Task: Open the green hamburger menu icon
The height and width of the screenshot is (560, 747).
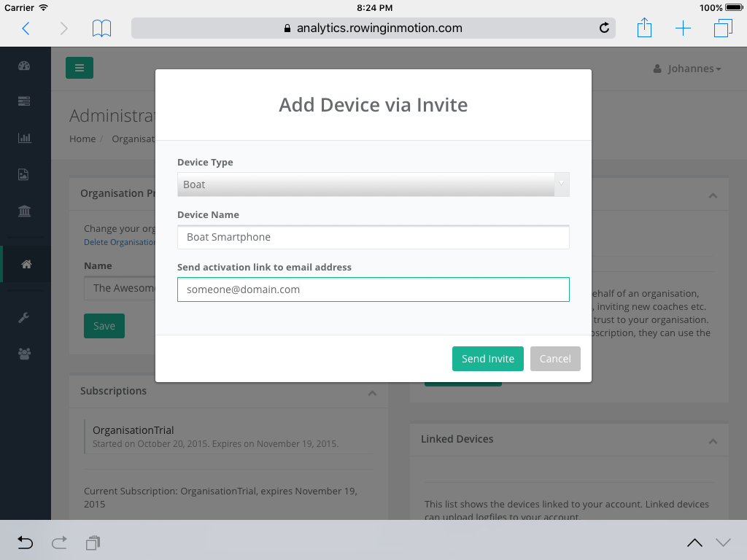Action: click(79, 67)
